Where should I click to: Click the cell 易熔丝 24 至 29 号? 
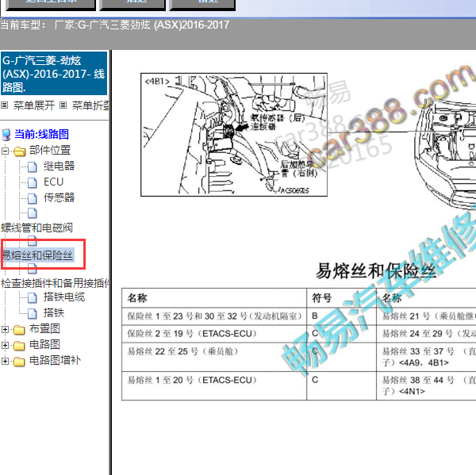427,334
